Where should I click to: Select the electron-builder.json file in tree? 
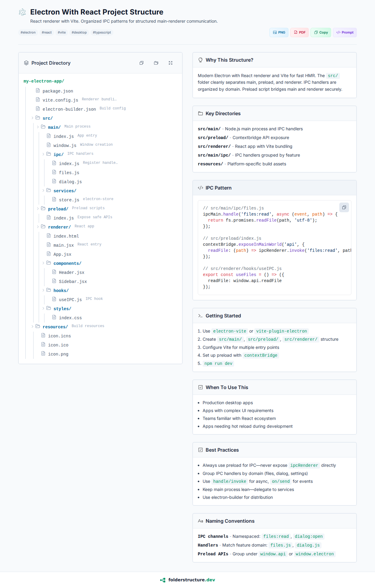pos(69,109)
